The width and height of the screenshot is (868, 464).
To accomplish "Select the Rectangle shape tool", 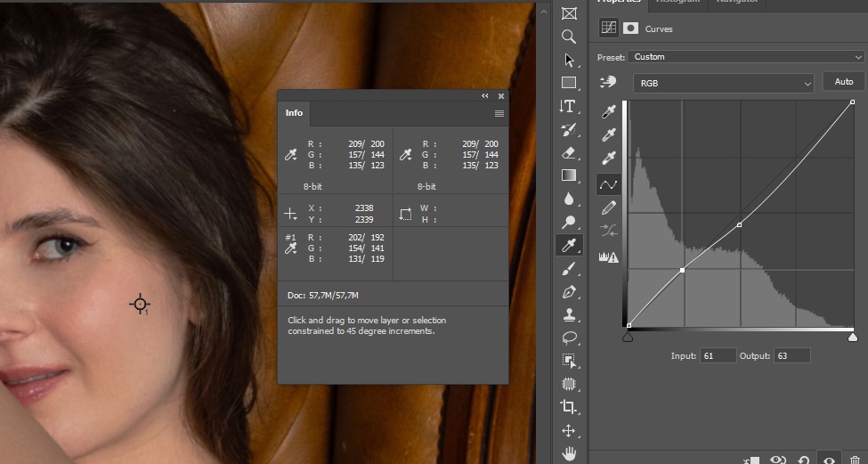I will tap(569, 83).
